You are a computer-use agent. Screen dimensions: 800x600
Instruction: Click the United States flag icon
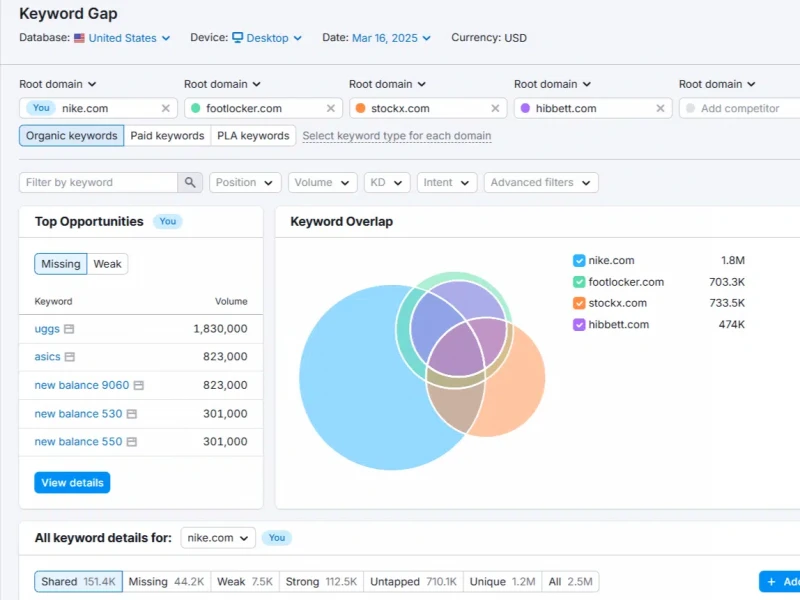79,38
